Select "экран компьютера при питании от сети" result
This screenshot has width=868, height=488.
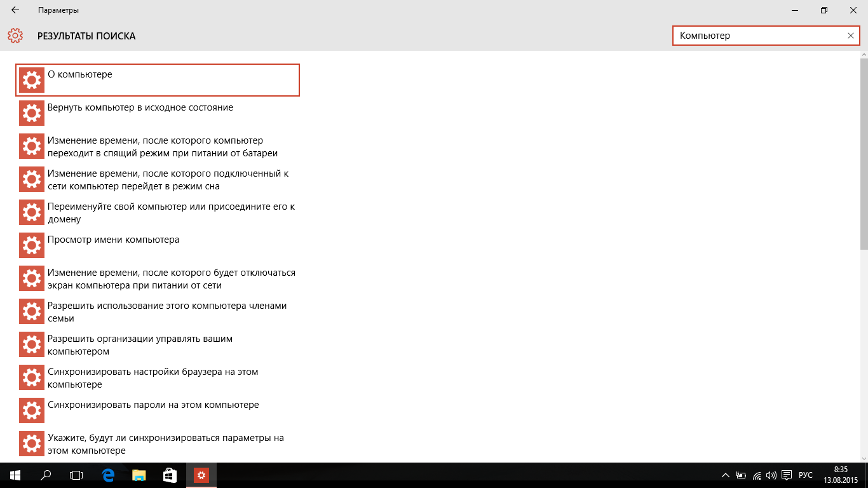(157, 278)
